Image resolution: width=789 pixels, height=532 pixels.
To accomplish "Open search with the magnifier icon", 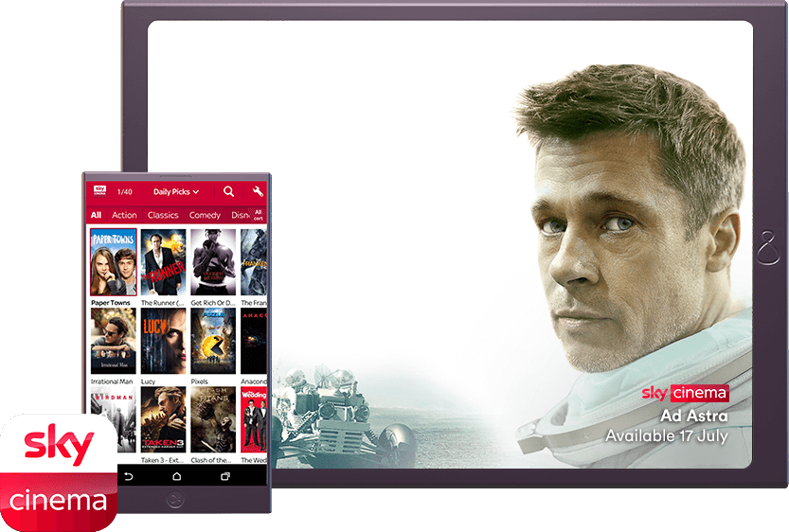I will tap(229, 191).
